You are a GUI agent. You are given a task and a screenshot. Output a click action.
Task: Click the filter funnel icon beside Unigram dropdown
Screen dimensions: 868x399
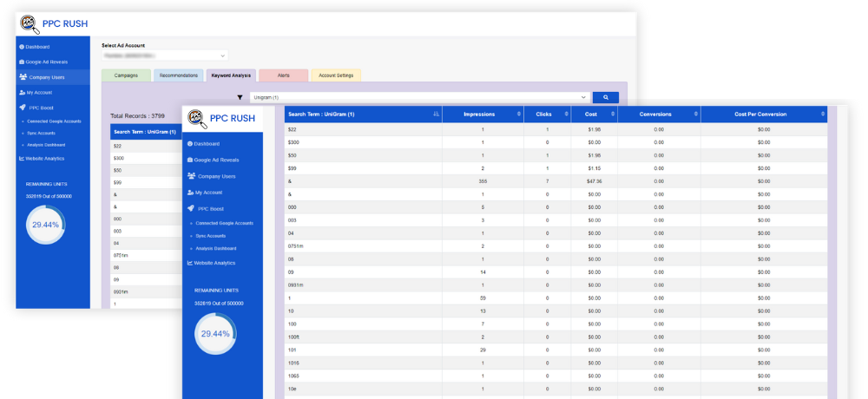click(x=240, y=97)
